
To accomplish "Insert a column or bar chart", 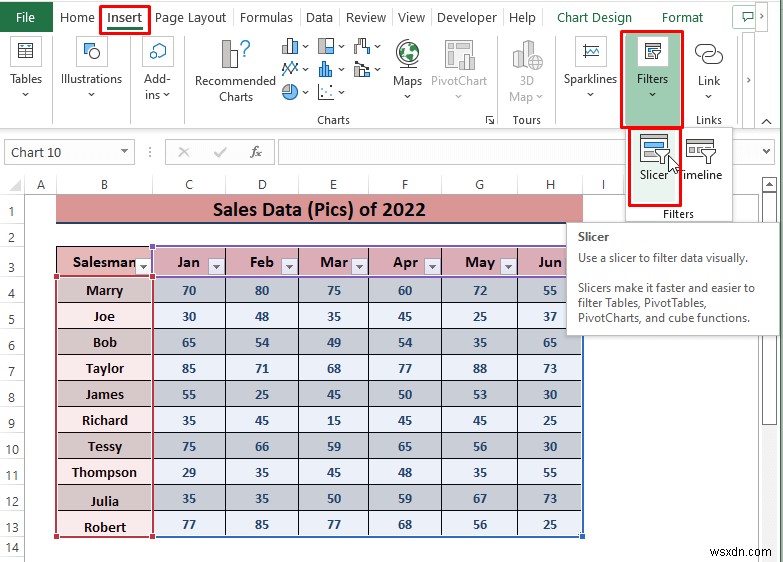I will coord(295,46).
